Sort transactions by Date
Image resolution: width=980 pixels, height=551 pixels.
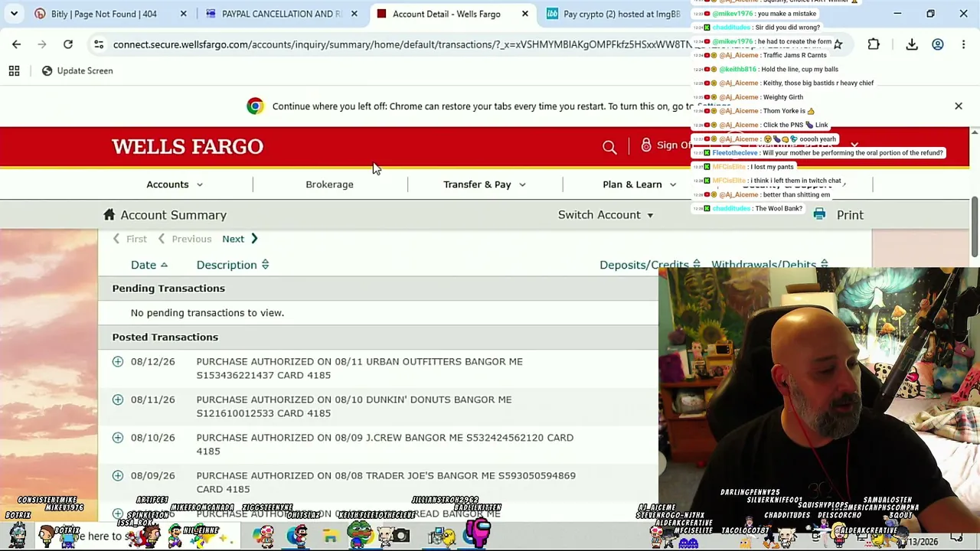(149, 265)
